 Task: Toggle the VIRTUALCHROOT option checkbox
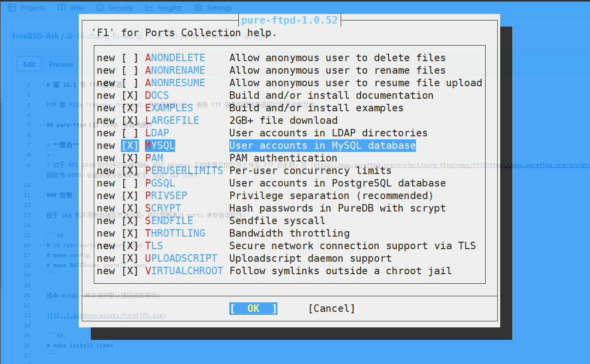click(130, 271)
